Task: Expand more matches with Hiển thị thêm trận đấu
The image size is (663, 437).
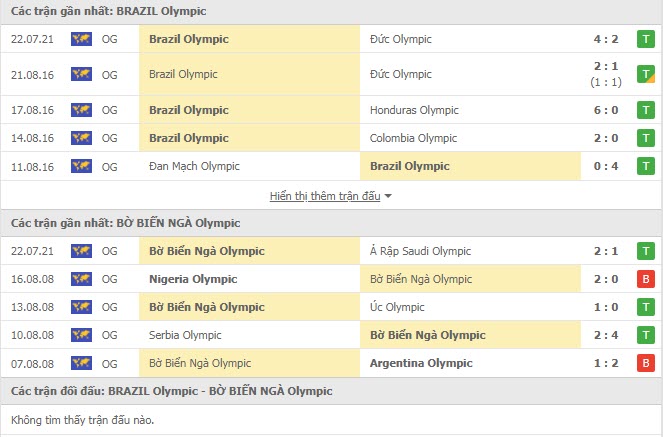Action: 331,196
